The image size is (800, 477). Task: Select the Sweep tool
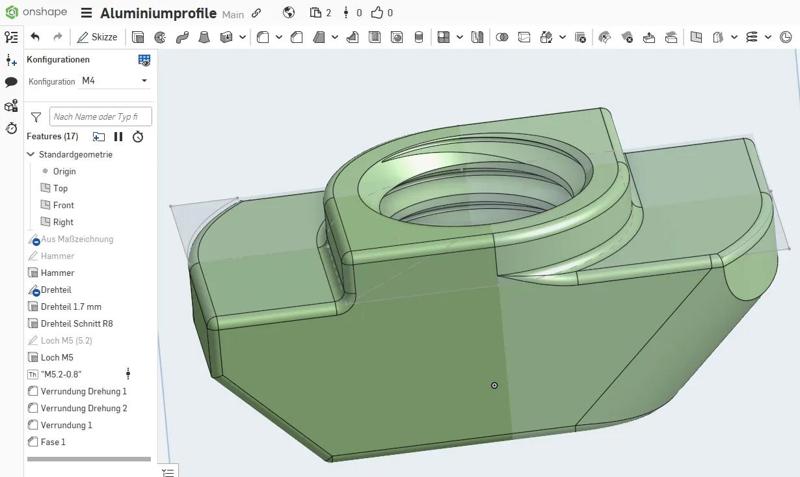tap(182, 37)
